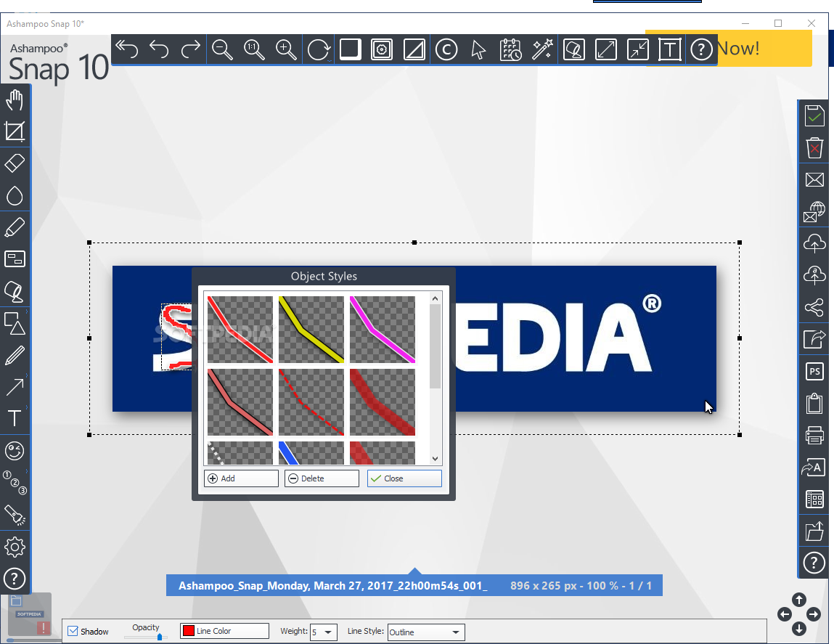Open Line Color picker

(224, 631)
